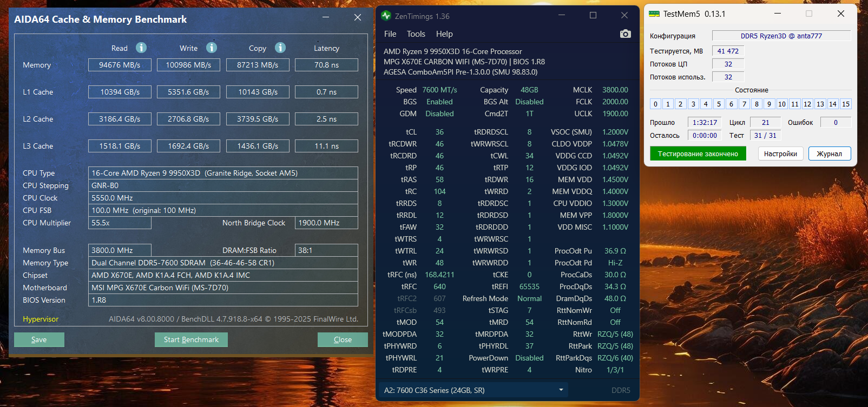Click the Motherboard field in AIDA64
The width and height of the screenshot is (868, 407).
click(223, 288)
